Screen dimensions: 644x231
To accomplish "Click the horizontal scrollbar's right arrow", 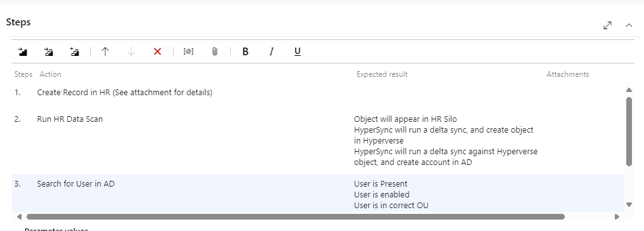I will click(617, 216).
